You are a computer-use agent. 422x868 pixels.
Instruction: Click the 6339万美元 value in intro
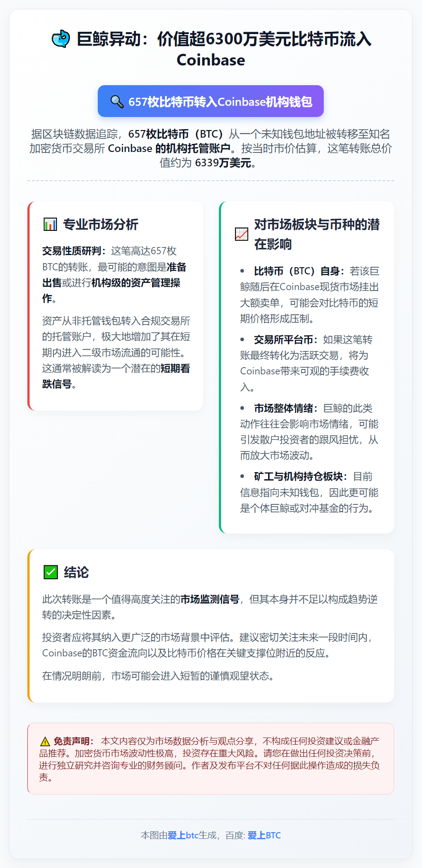(x=223, y=163)
